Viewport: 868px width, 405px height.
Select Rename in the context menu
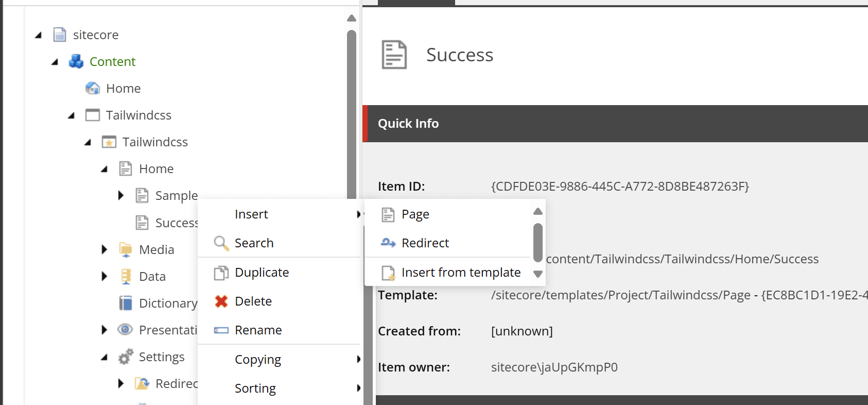258,330
